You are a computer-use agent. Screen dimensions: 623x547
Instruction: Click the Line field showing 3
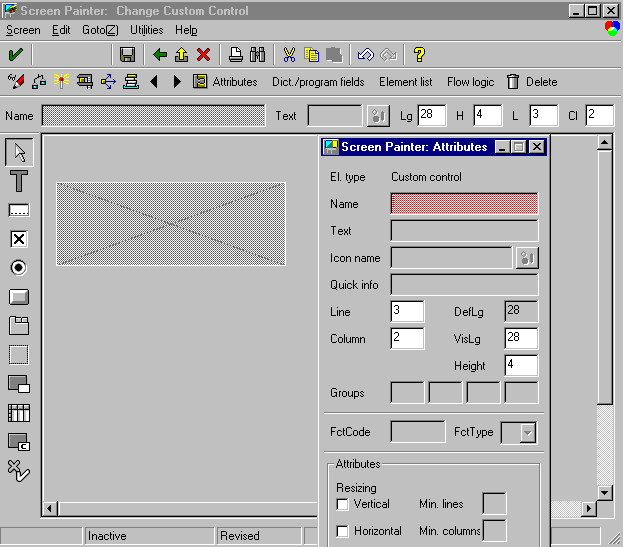click(407, 311)
